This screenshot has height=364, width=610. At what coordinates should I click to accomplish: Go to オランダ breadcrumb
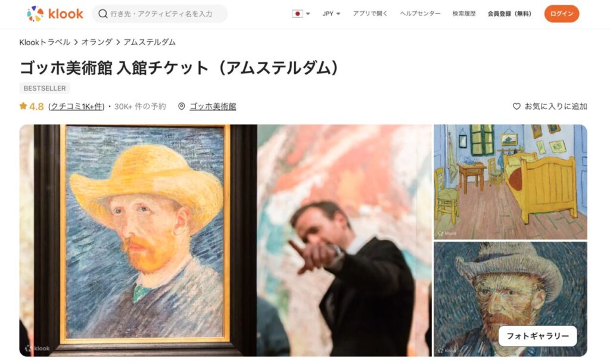(x=97, y=42)
